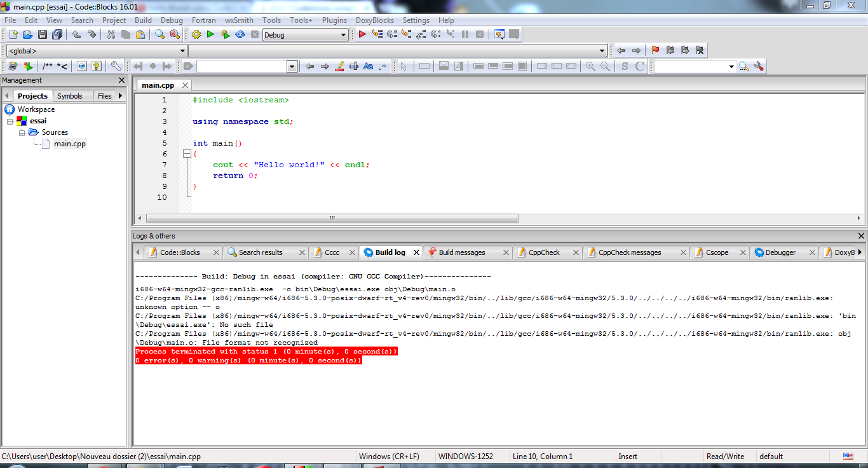Click WINDOWS-1252 encoding in status bar
Image resolution: width=868 pixels, height=468 pixels.
[465, 457]
